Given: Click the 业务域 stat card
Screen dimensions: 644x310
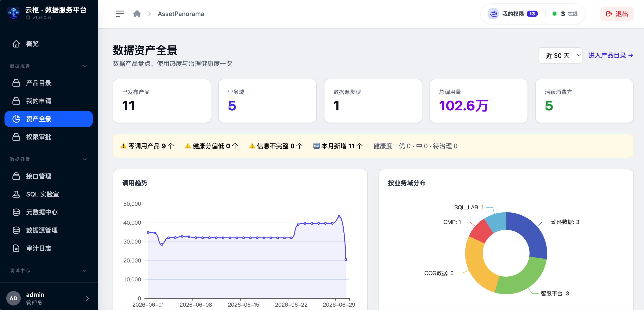Looking at the screenshot, I should [x=267, y=101].
